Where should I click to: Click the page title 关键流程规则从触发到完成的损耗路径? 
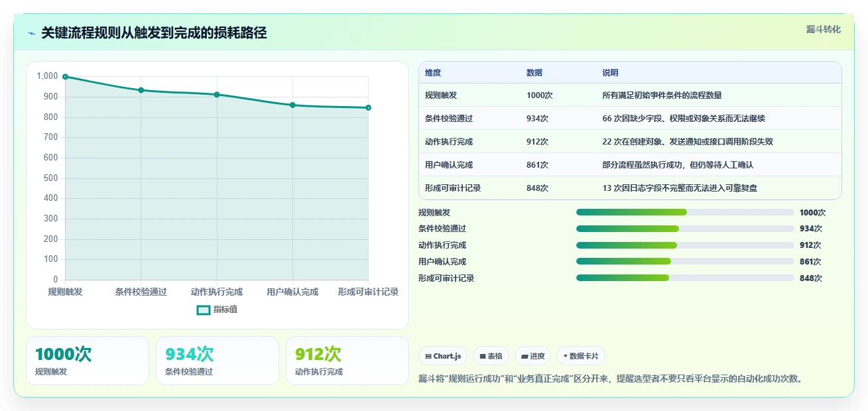click(154, 33)
